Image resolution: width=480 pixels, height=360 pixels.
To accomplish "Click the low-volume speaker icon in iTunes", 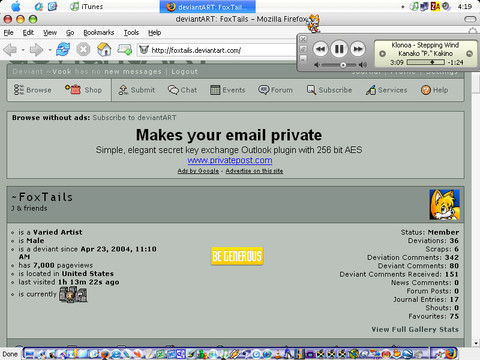I will 317,65.
